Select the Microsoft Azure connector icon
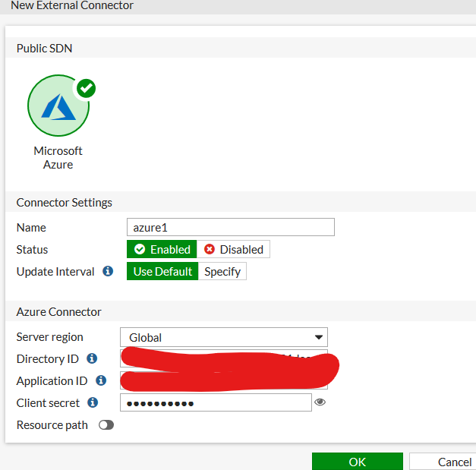The height and width of the screenshot is (470, 476). (x=58, y=106)
